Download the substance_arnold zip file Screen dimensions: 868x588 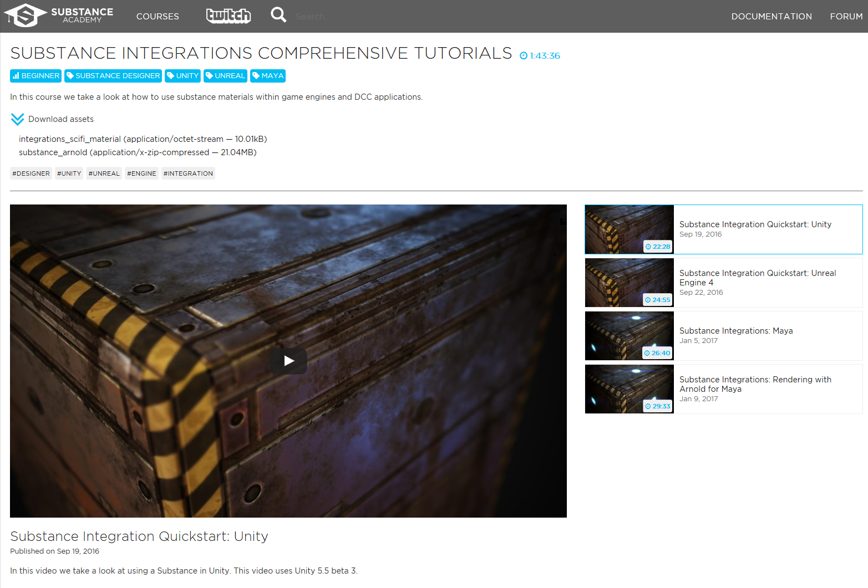click(x=53, y=152)
